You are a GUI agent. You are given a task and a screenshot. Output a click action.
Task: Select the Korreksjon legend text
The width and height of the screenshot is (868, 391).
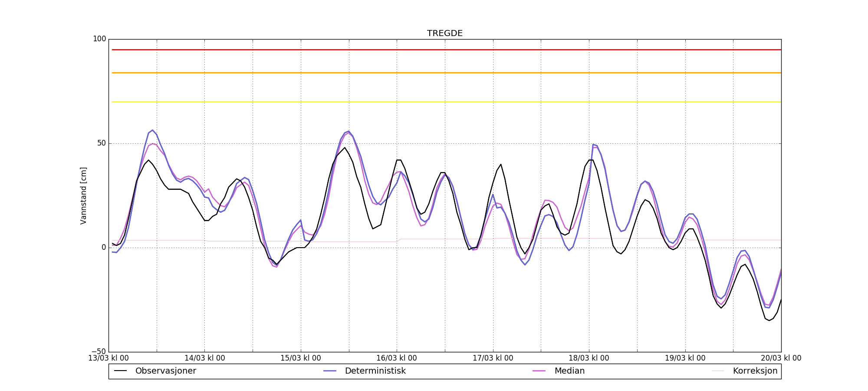[755, 371]
